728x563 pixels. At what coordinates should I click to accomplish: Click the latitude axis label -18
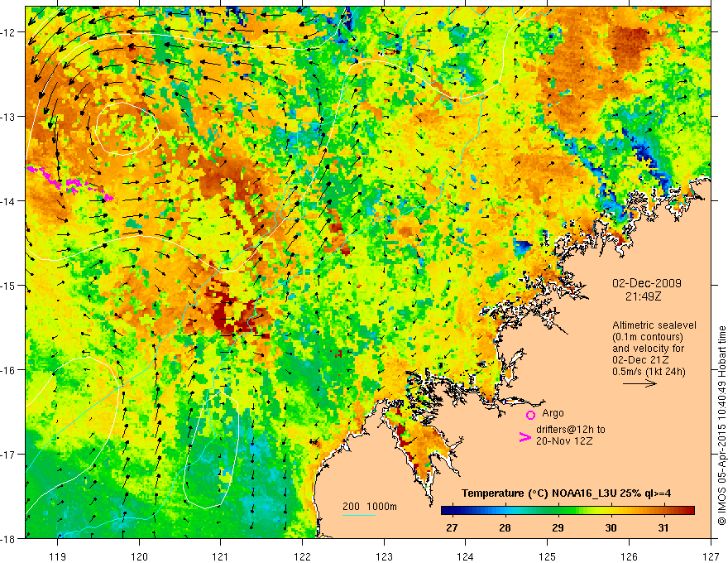point(9,539)
